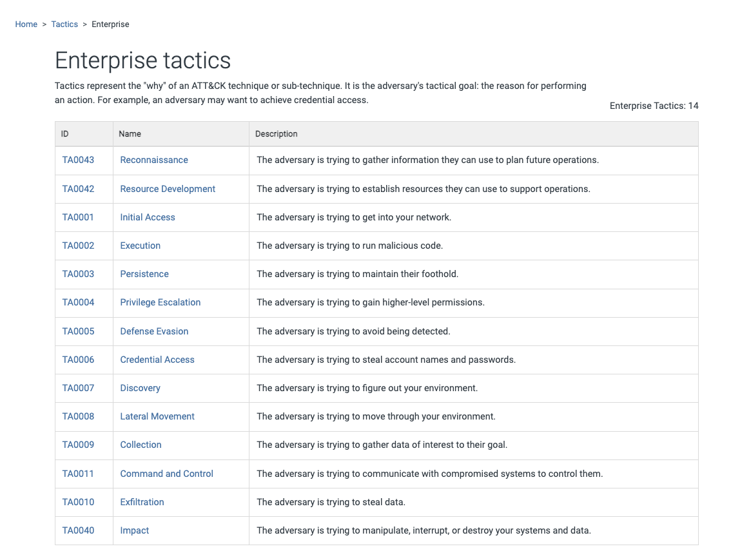Viewport: 731px width, 560px height.
Task: Open the Execution tactic link
Action: [x=141, y=246]
